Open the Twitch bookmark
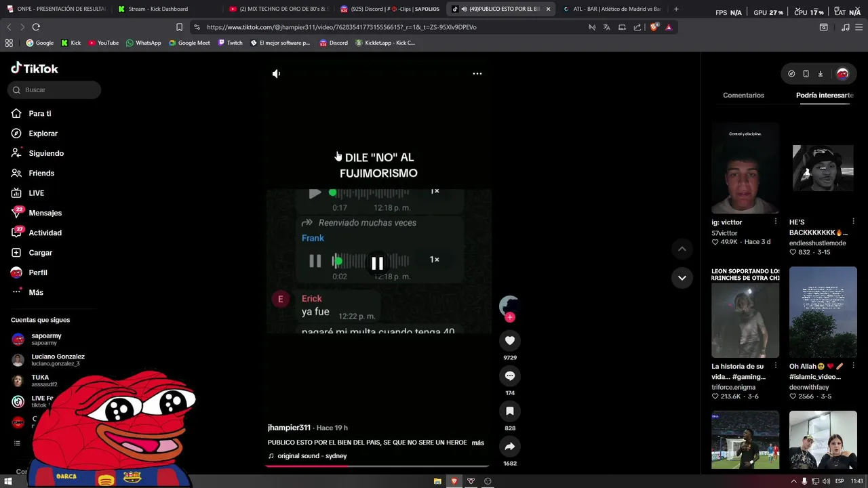The width and height of the screenshot is (868, 488). (x=230, y=43)
